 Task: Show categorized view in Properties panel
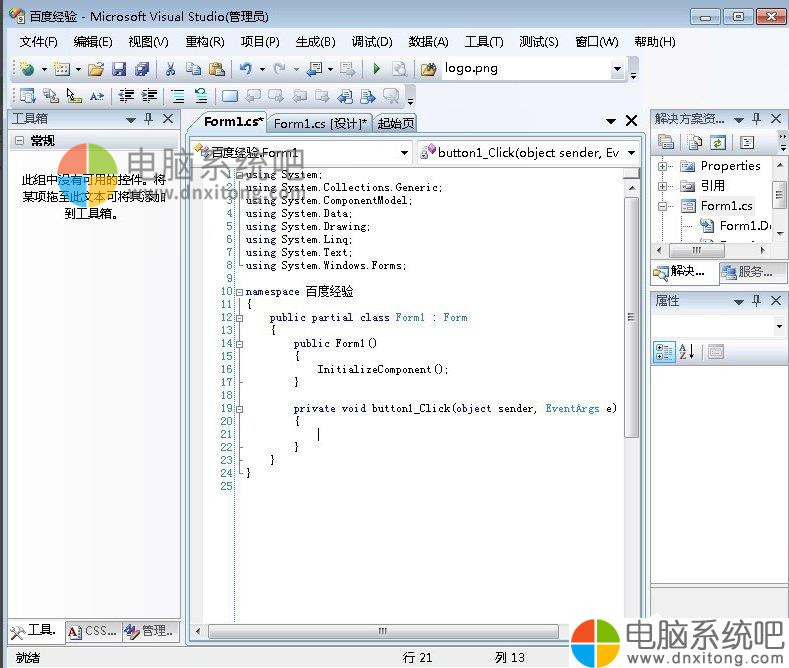point(664,352)
